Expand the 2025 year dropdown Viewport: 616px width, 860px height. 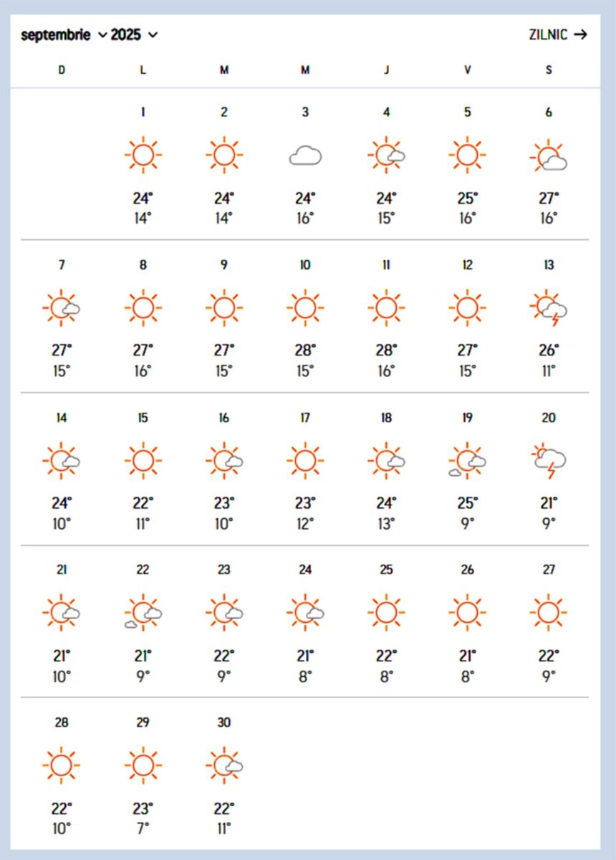[x=134, y=34]
